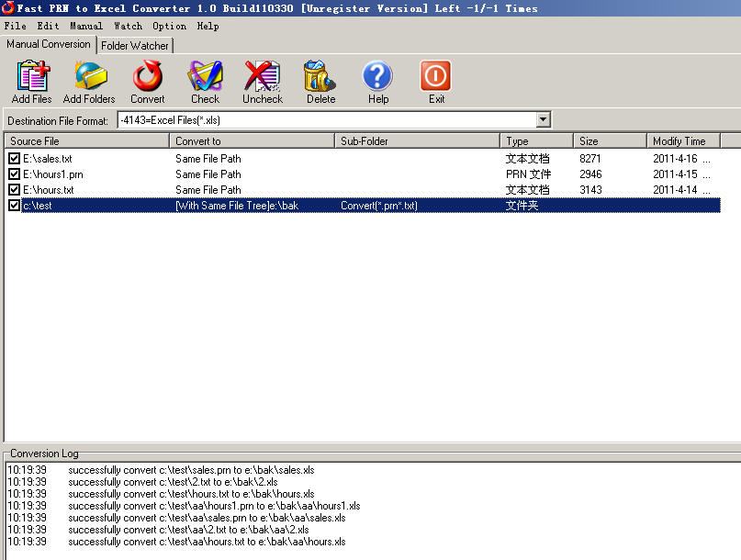The width and height of the screenshot is (741, 560).
Task: Uncheck the E:\hours1.prn checkbox
Action: click(x=14, y=174)
